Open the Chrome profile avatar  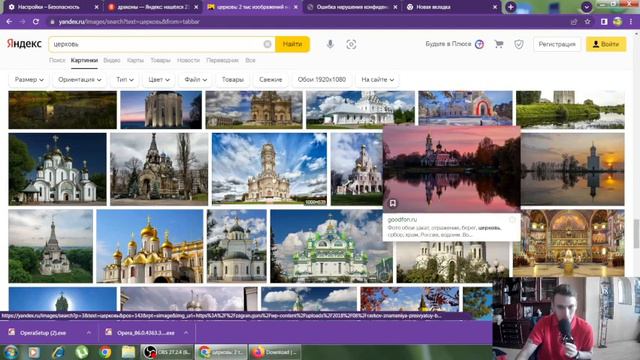click(618, 22)
